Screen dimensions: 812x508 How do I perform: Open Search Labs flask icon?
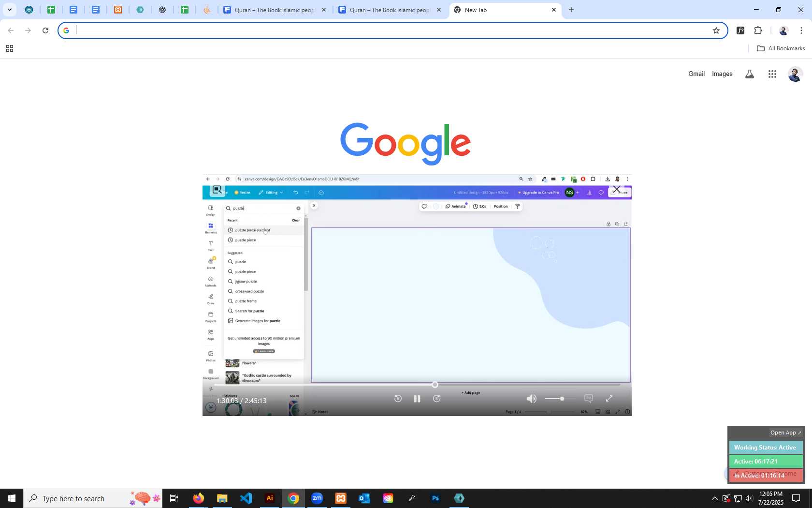tap(750, 74)
